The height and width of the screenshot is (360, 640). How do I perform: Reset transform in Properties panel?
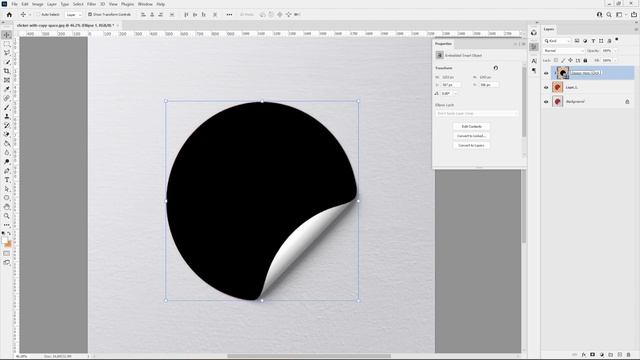tap(496, 68)
